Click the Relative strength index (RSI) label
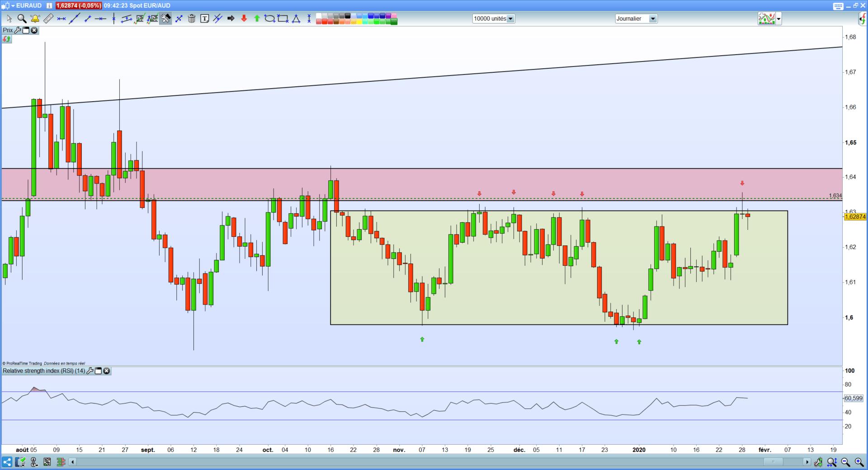Image resolution: width=868 pixels, height=470 pixels. click(x=44, y=371)
